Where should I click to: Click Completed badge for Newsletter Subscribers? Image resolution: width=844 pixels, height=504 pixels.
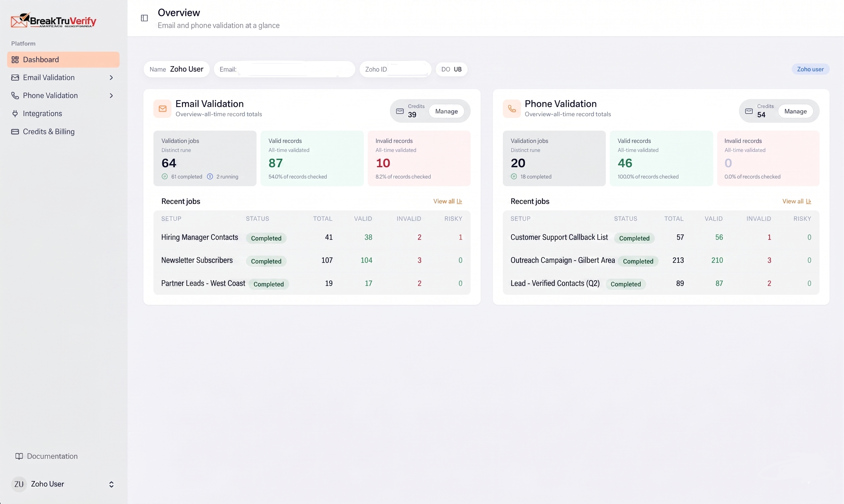(x=266, y=261)
